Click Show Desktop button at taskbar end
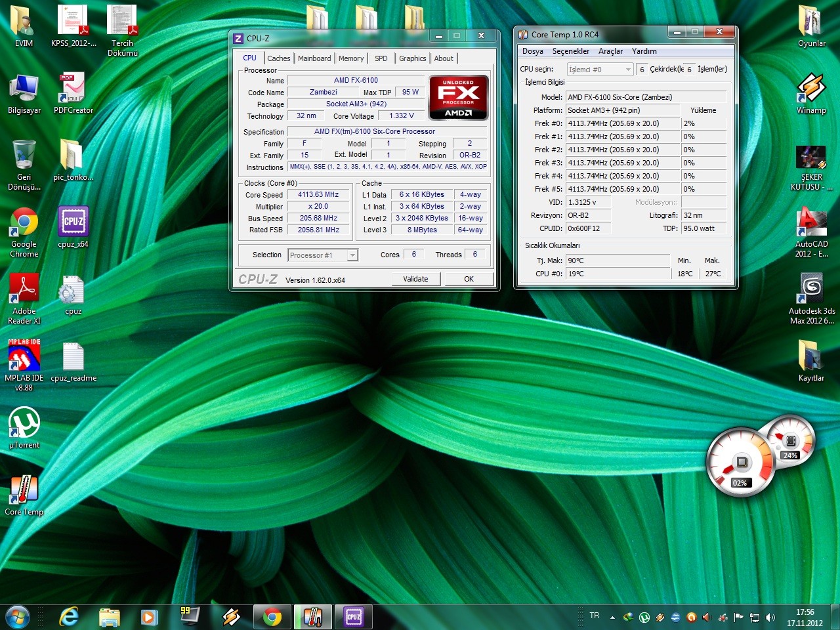 point(835,617)
